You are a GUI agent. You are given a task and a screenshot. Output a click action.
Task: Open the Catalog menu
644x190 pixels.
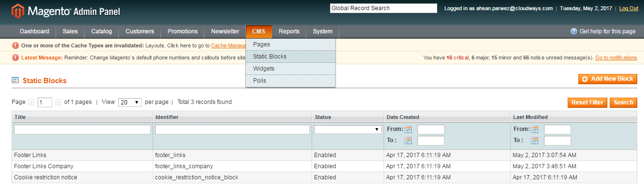click(x=101, y=31)
